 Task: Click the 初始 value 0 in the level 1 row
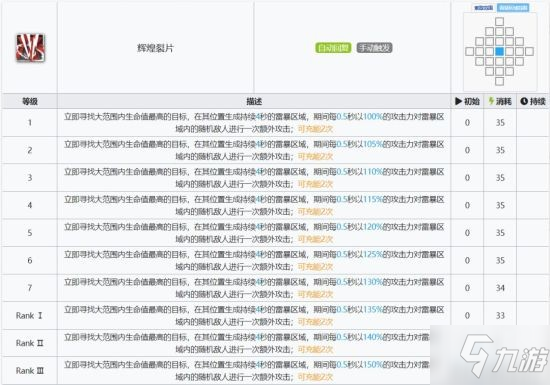[467, 123]
